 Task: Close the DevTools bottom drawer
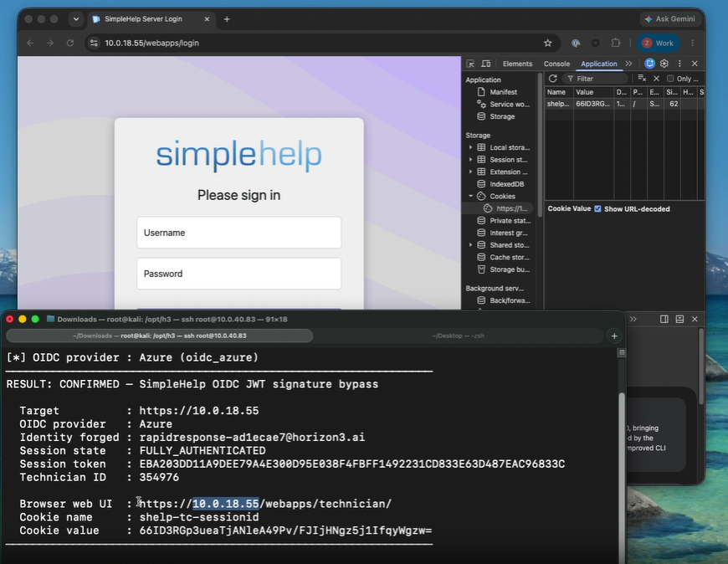695,319
